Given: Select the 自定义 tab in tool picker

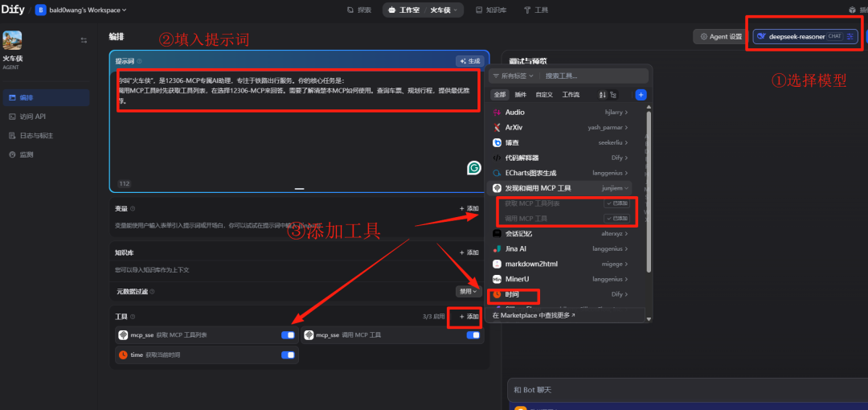Looking at the screenshot, I should [x=545, y=95].
